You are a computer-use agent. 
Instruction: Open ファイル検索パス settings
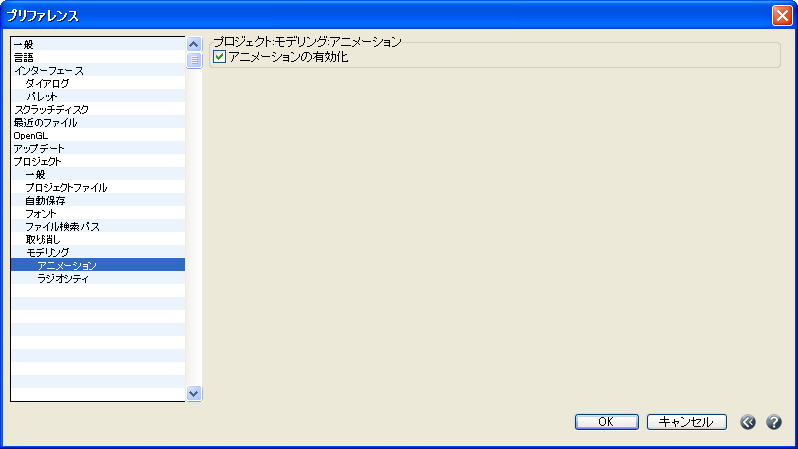pos(98,226)
